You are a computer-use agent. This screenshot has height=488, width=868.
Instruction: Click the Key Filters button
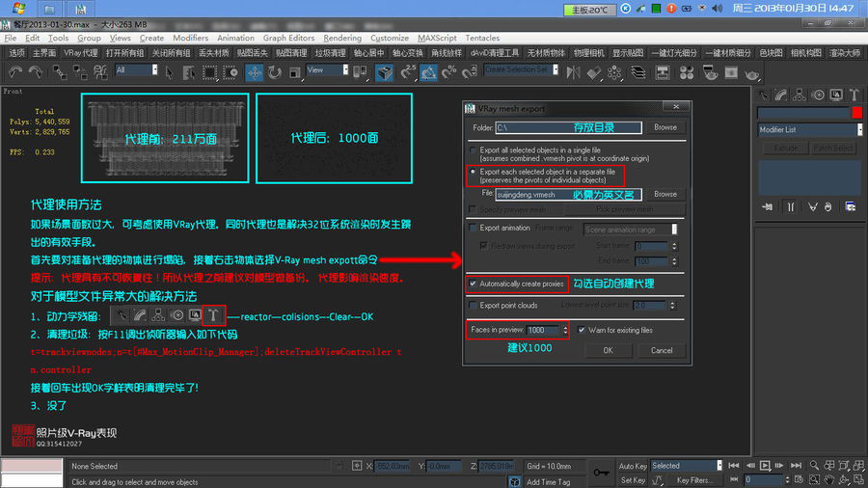694,480
